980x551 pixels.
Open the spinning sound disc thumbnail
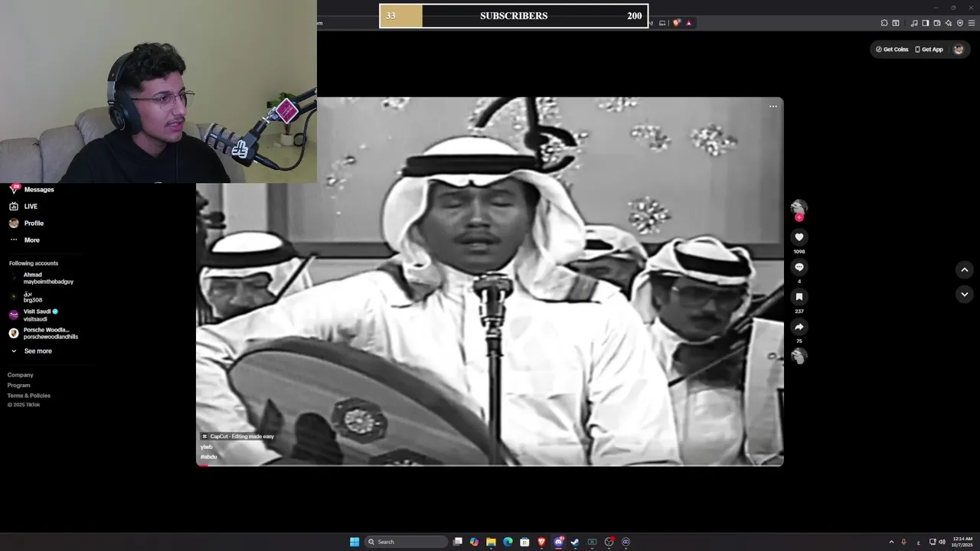click(x=799, y=356)
